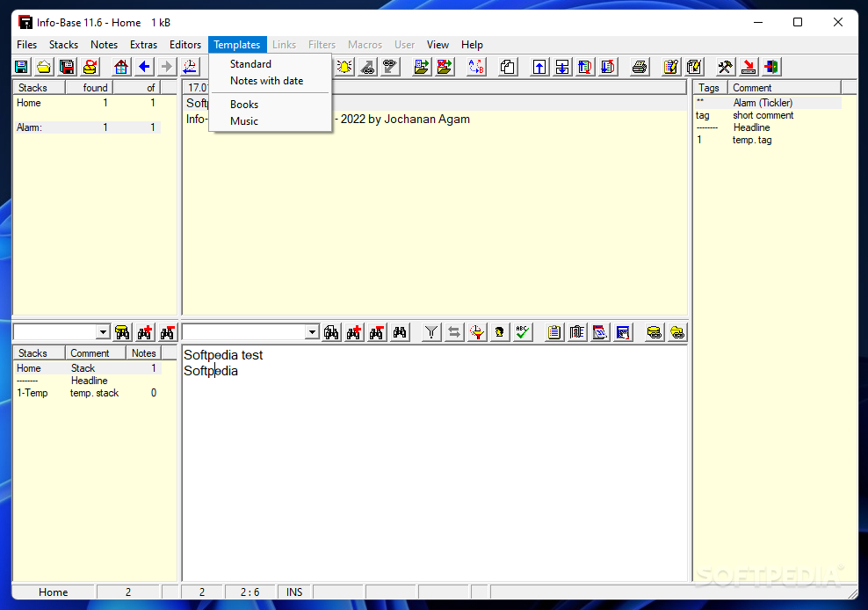868x610 pixels.
Task: Click the red floppy disk save-as icon
Action: (x=67, y=67)
